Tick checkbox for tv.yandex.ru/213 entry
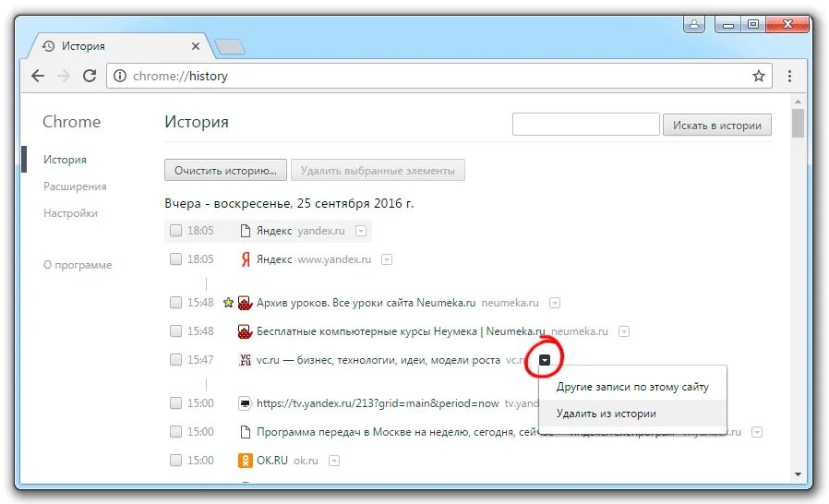This screenshot has width=829, height=504. click(175, 402)
